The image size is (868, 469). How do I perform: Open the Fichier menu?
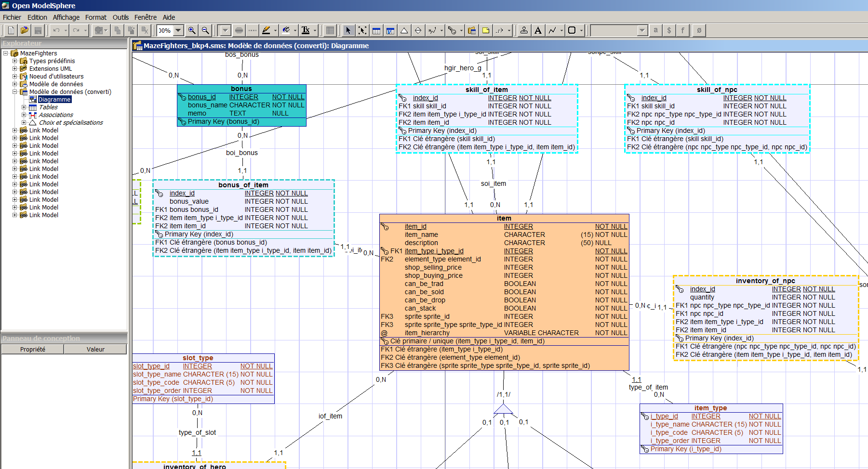click(12, 17)
